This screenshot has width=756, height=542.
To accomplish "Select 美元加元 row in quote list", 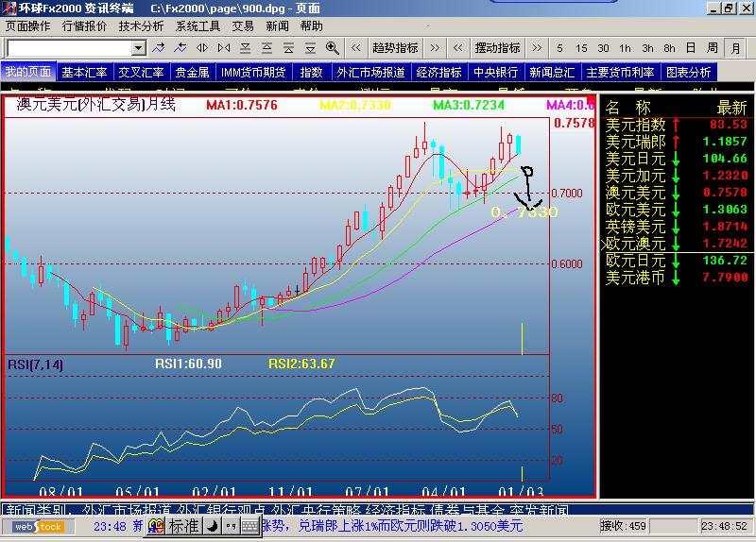I will (677, 176).
